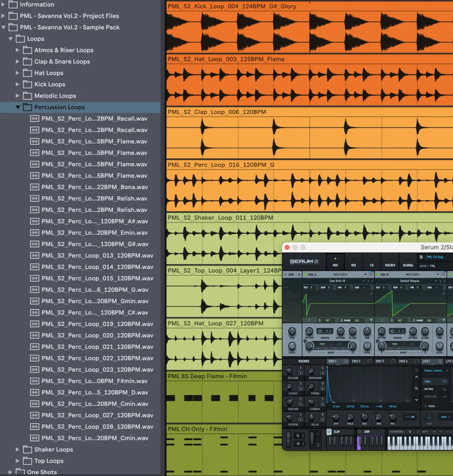Screen dimensions: 453x476
Task: Go to next OSC A wavetable
Action: (x=372, y=281)
